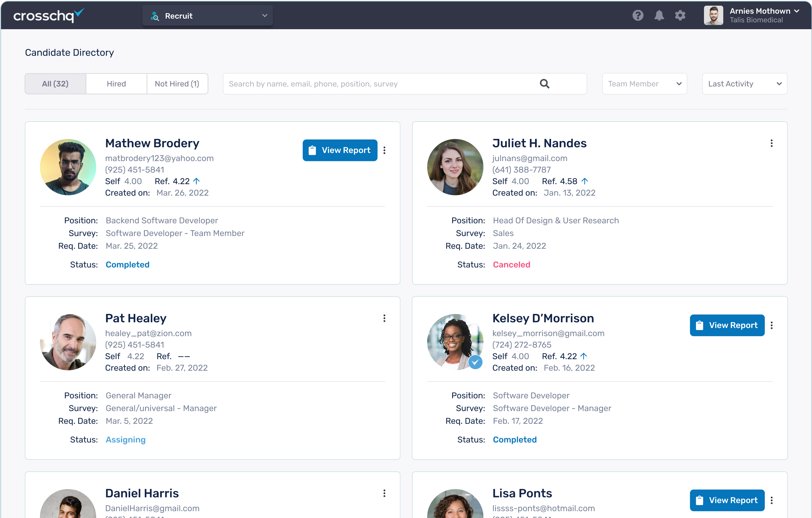Open Mathew Brodery's three-dot options menu
The height and width of the screenshot is (518, 812).
click(x=384, y=151)
